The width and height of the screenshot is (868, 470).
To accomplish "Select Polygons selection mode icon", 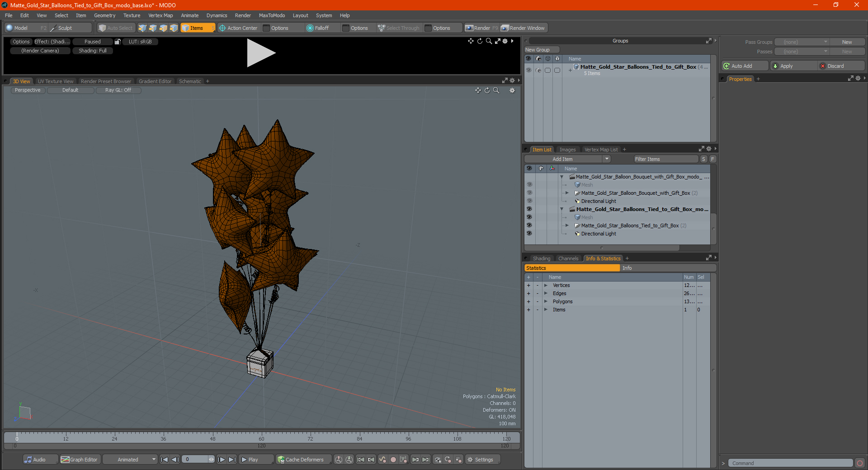I will 163,28.
